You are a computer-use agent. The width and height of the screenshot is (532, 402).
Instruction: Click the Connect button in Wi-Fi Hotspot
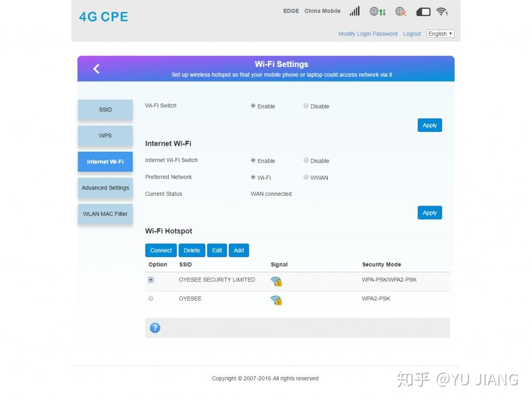pos(161,250)
